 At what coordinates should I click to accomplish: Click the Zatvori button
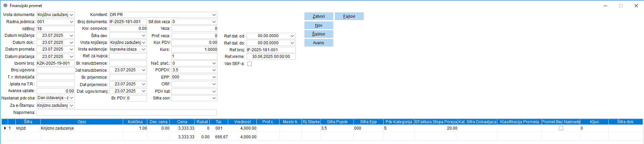(318, 16)
